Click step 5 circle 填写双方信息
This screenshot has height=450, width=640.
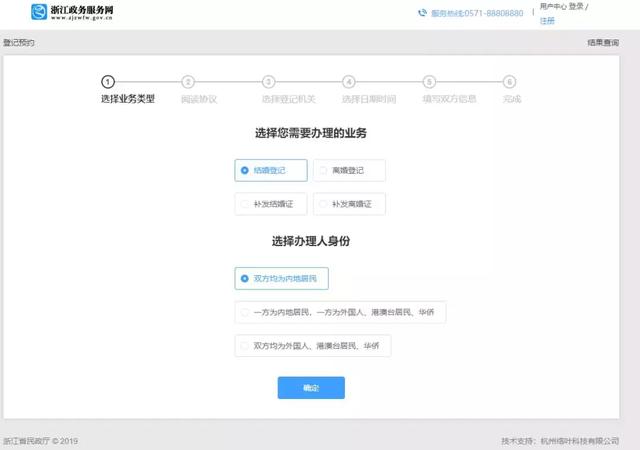tap(429, 82)
